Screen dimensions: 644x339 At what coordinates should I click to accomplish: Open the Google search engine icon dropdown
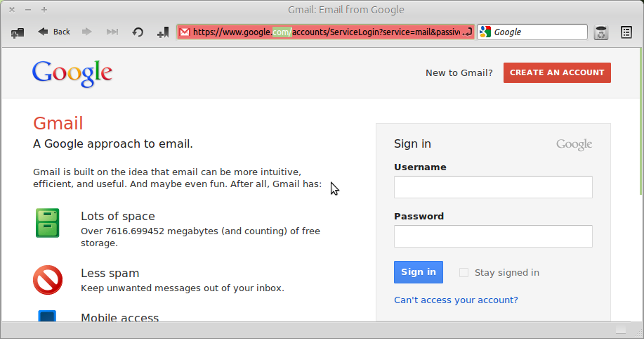(485, 32)
